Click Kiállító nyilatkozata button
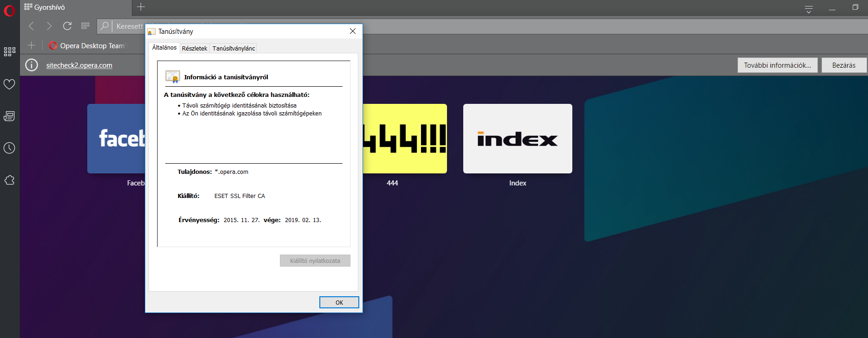 pyautogui.click(x=315, y=261)
